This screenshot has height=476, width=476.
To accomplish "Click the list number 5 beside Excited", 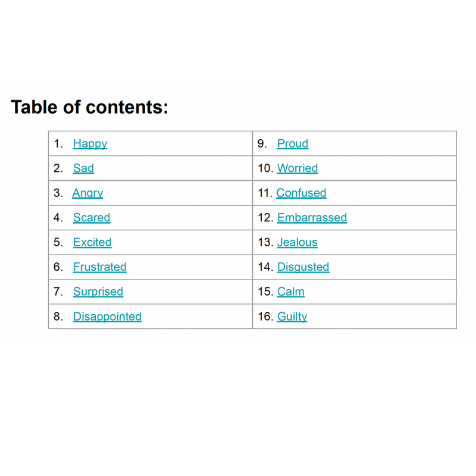I will (58, 242).
